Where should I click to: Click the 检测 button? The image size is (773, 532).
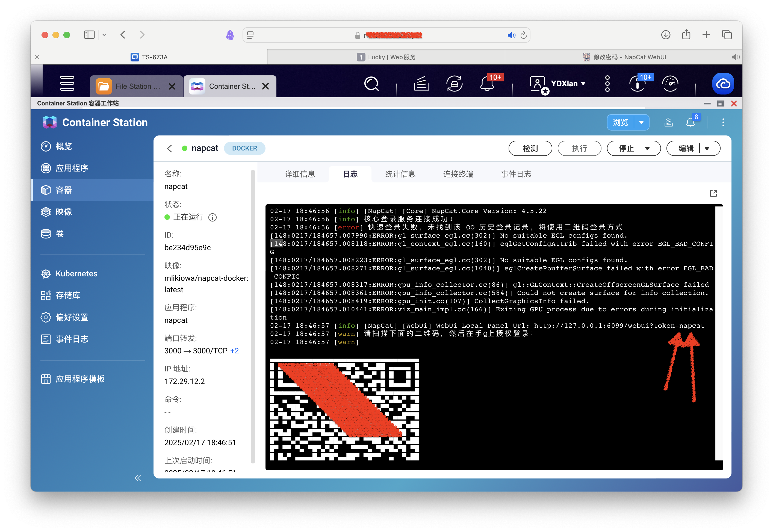pos(530,149)
